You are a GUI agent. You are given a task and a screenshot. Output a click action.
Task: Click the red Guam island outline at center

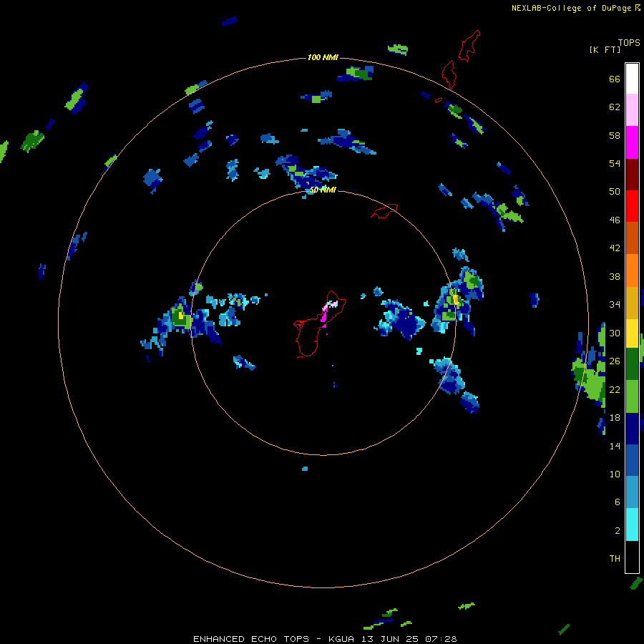pyautogui.click(x=320, y=324)
